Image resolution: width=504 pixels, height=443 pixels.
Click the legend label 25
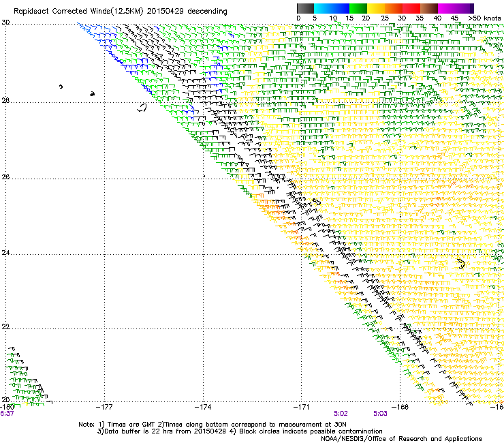[384, 18]
